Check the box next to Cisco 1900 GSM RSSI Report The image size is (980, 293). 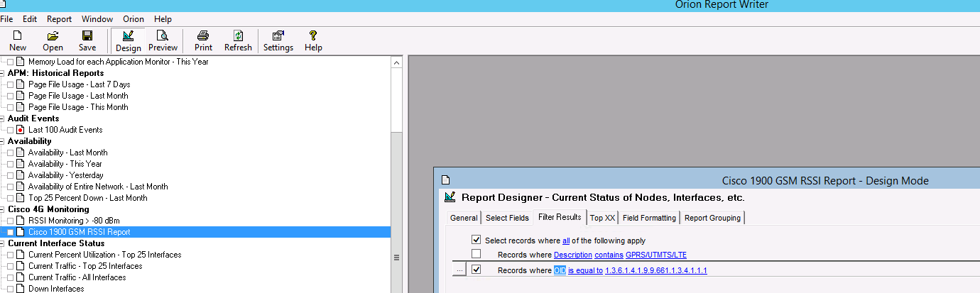(x=11, y=232)
